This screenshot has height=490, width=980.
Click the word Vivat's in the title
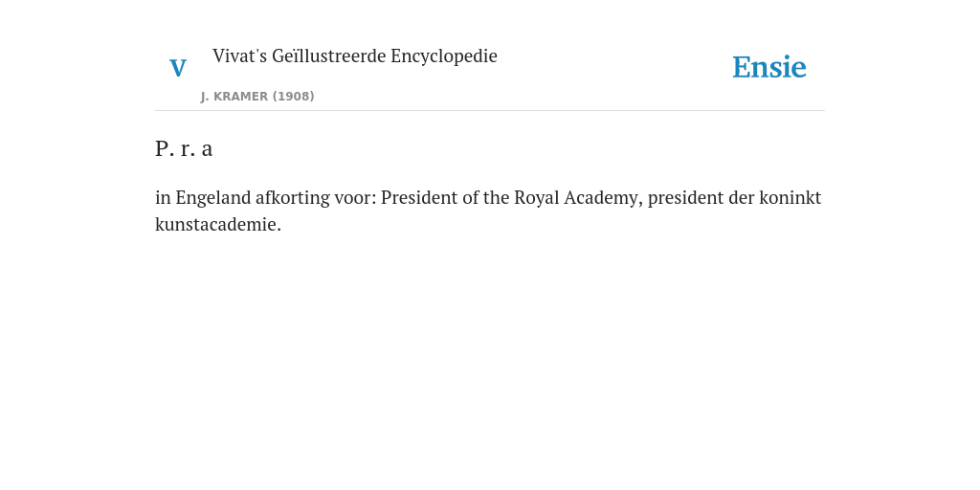point(240,56)
